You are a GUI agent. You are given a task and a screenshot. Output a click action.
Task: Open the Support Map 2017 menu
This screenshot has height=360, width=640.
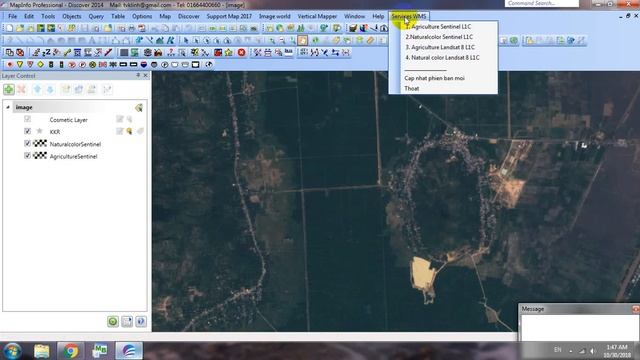[x=229, y=16]
